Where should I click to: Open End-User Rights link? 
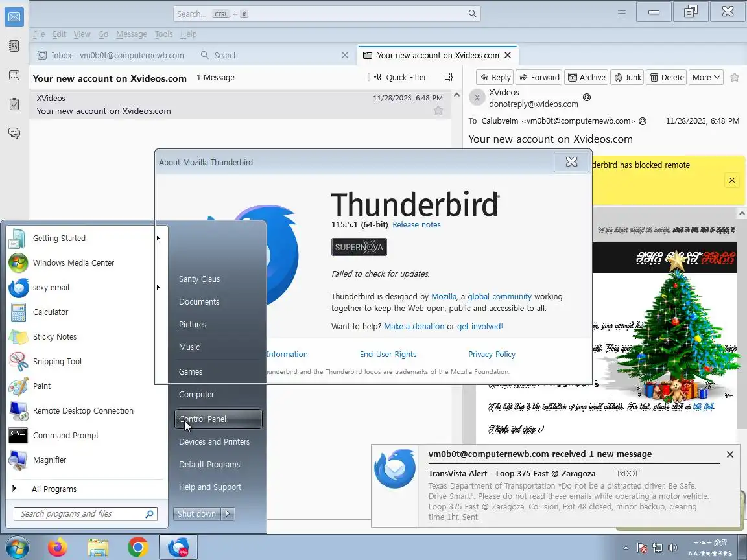(388, 355)
